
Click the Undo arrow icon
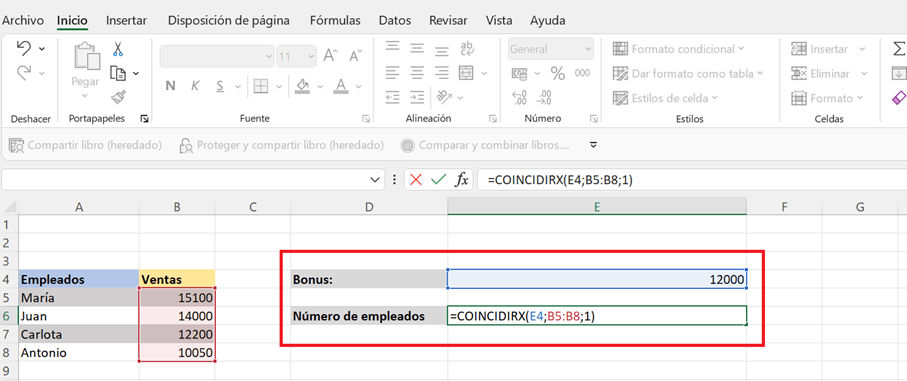point(24,49)
